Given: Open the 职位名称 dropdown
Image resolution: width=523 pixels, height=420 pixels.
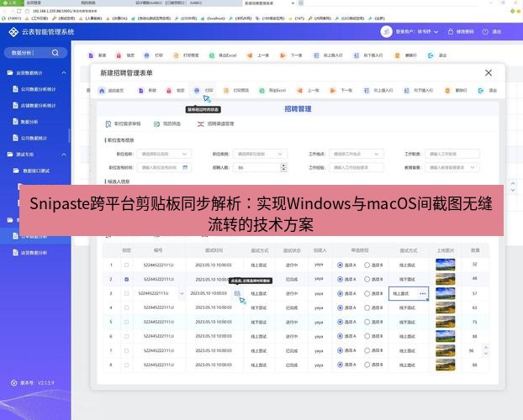Looking at the screenshot, I should 164,154.
